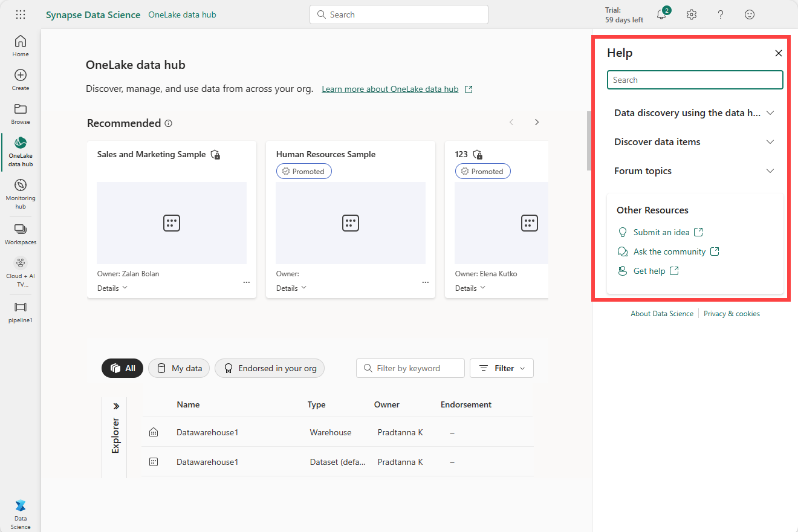Show next recommended items arrow
Viewport: 798px width, 532px height.
pos(536,122)
